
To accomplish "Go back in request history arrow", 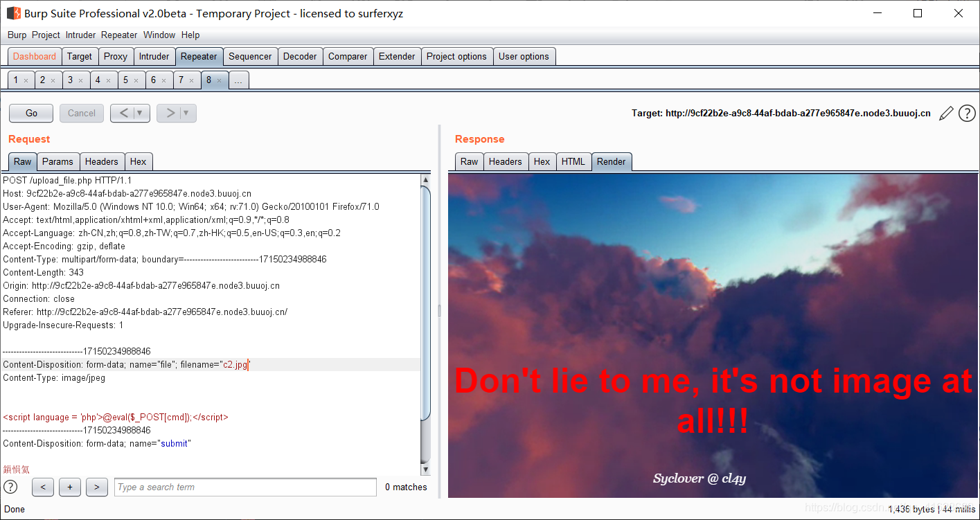I will tap(123, 113).
